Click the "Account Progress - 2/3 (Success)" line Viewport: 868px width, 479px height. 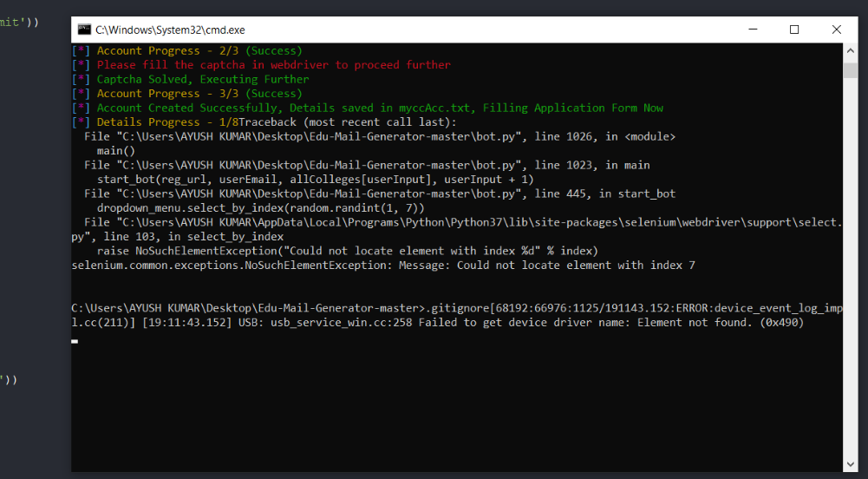pos(199,51)
